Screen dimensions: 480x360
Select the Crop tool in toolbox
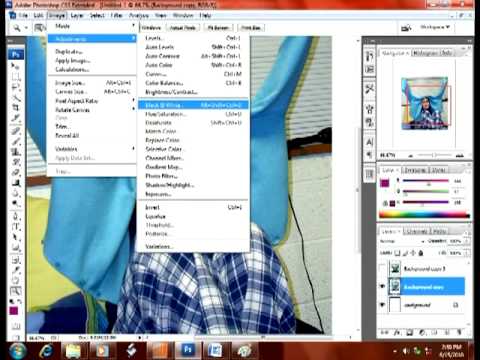15,107
